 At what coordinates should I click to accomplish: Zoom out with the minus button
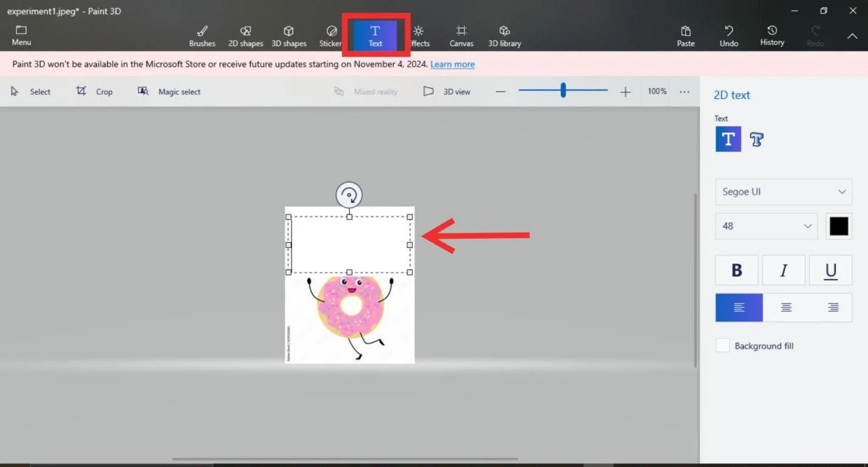(501, 92)
